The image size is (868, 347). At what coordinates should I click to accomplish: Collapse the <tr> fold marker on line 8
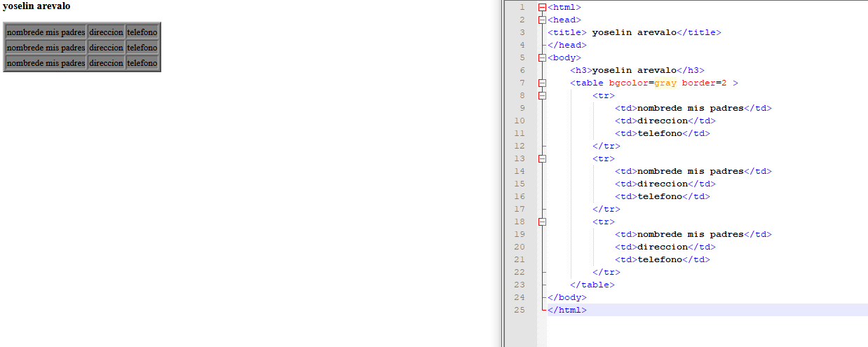pyautogui.click(x=542, y=95)
